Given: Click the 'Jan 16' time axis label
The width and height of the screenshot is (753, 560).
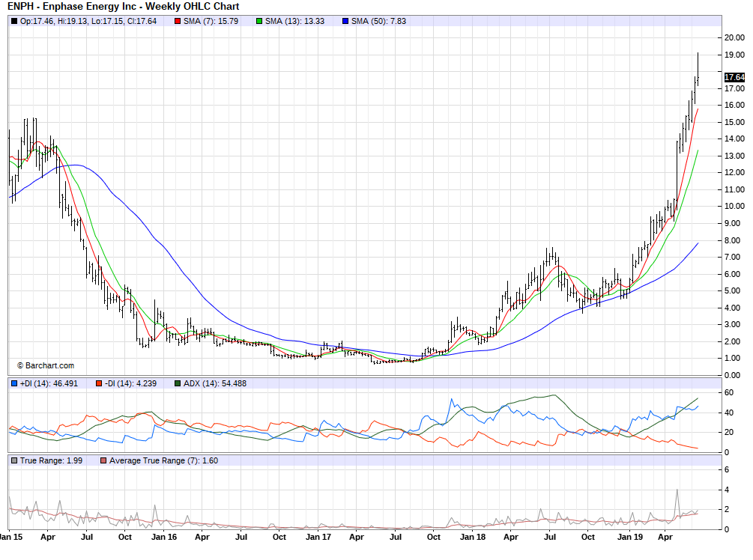Looking at the screenshot, I should point(164,537).
